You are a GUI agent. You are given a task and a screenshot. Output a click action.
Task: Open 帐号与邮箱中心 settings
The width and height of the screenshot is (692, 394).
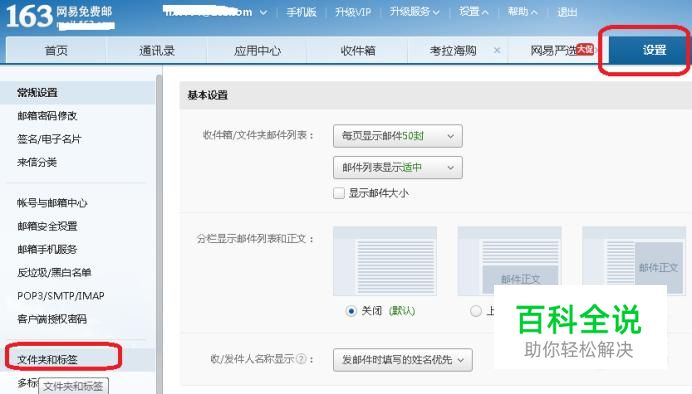point(52,203)
